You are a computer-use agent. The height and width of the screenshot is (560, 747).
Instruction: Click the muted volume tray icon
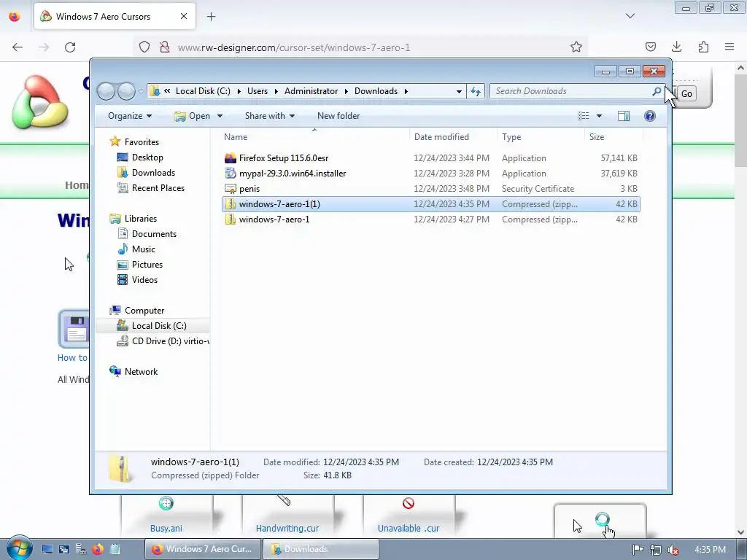click(673, 550)
